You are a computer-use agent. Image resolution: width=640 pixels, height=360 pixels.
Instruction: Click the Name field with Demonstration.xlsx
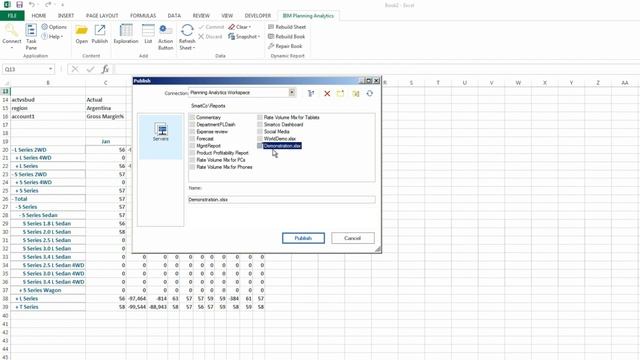tap(282, 200)
